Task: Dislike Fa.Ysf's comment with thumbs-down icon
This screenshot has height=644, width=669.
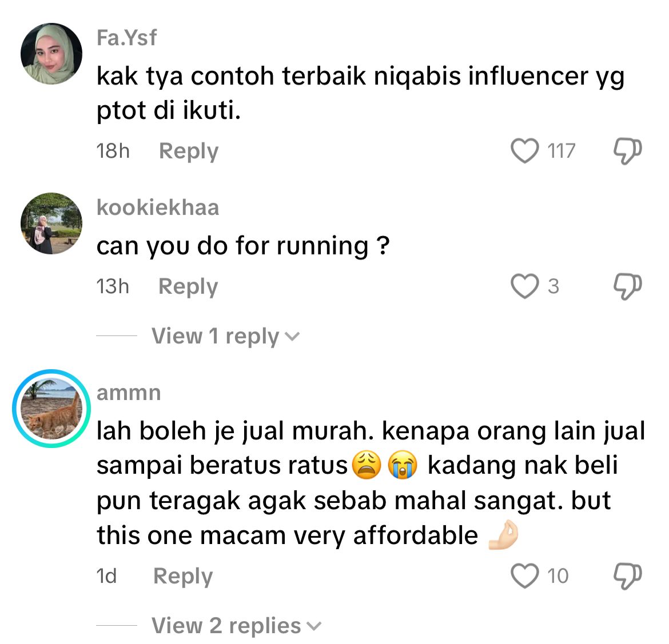Action: 627,151
